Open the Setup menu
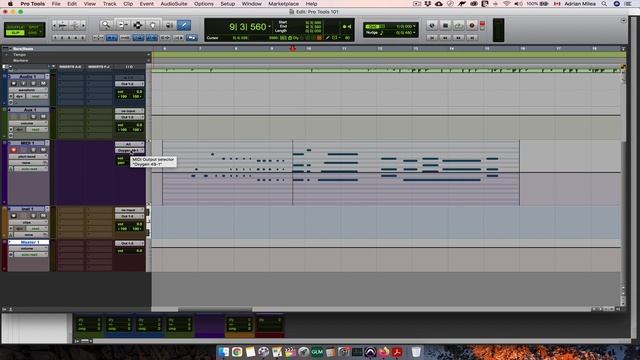Viewport: 640px width, 360px height. click(228, 4)
